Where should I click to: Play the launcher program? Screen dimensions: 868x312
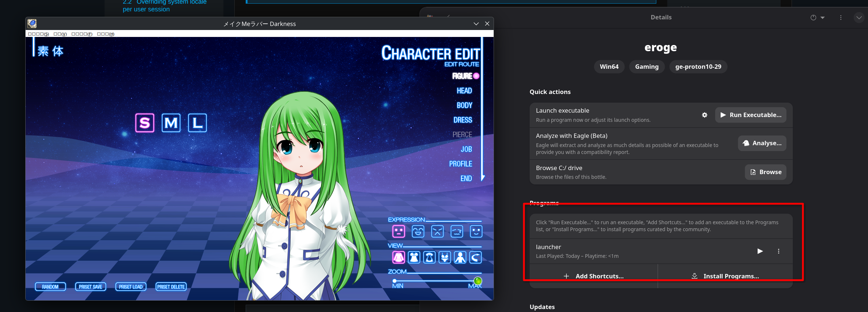click(760, 251)
